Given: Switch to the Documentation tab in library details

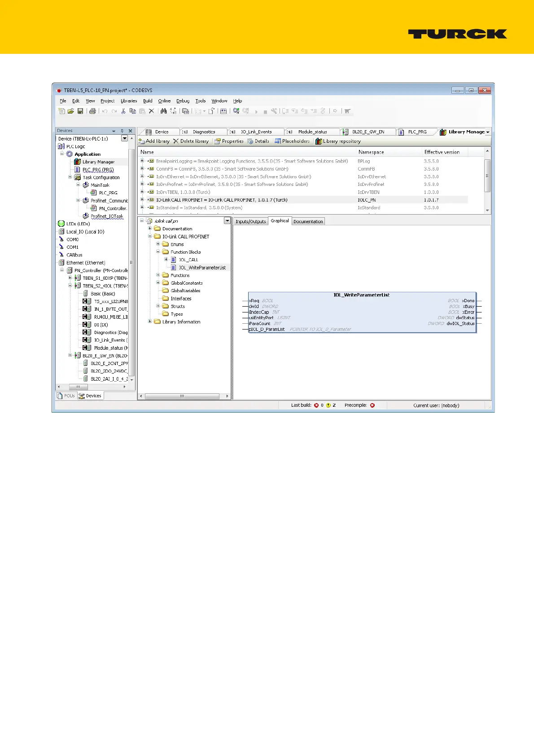Looking at the screenshot, I should (308, 221).
